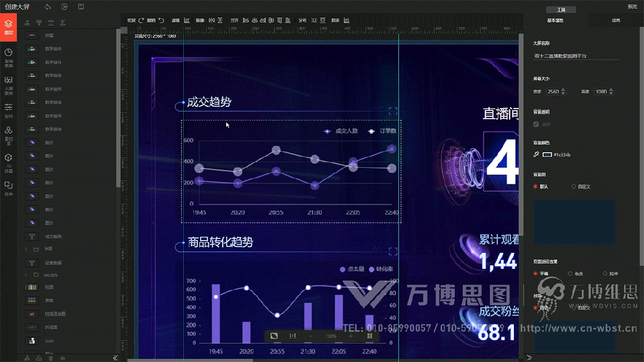Open the 基础图表 basic charts panel
644x362 pixels.
pyautogui.click(x=8, y=57)
